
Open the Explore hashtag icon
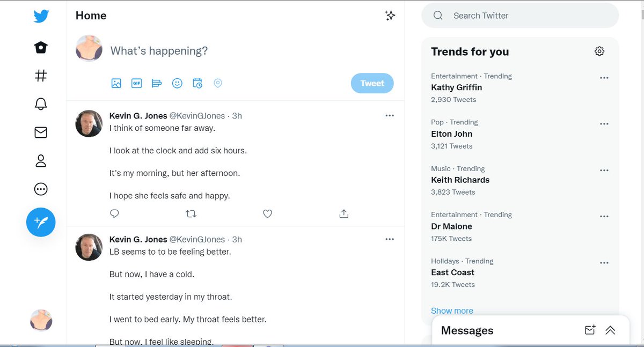coord(41,76)
